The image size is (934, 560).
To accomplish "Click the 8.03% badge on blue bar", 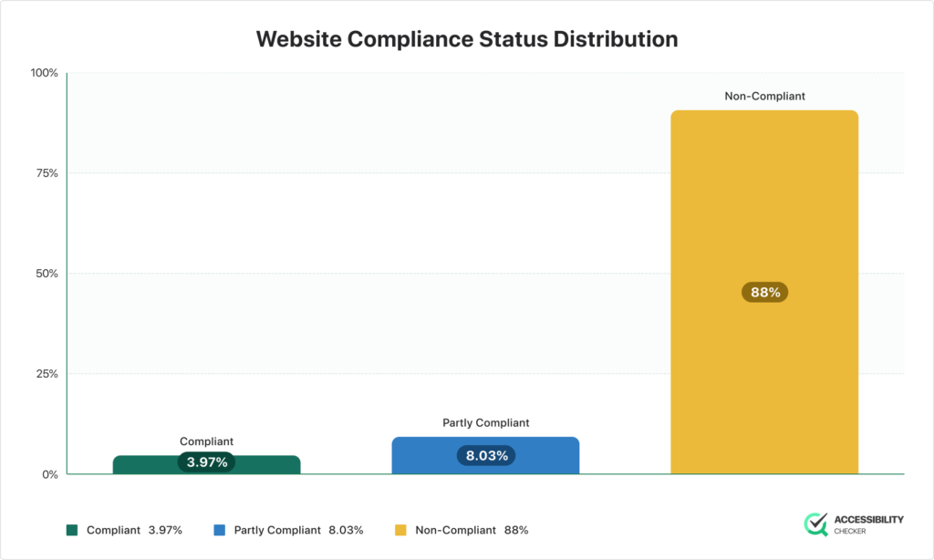I will (x=485, y=455).
